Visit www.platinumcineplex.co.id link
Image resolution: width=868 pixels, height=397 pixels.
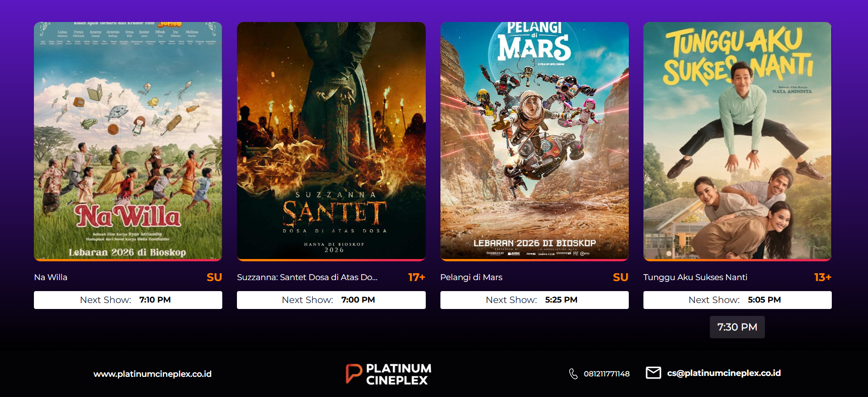tap(153, 374)
